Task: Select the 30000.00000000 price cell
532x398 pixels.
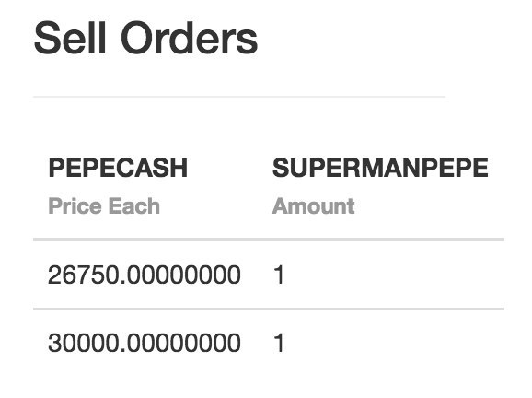Action: (145, 343)
